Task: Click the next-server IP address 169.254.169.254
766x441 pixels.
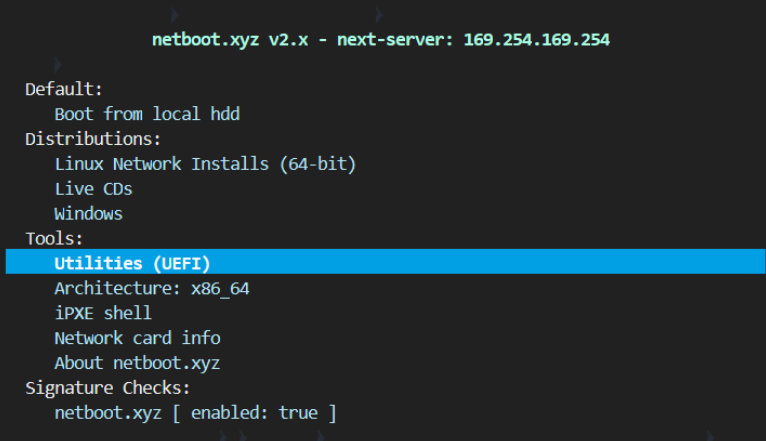Action: coord(537,41)
